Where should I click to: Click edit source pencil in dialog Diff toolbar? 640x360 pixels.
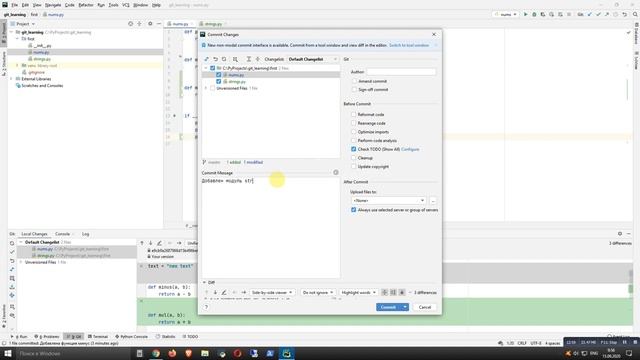pyautogui.click(x=224, y=292)
